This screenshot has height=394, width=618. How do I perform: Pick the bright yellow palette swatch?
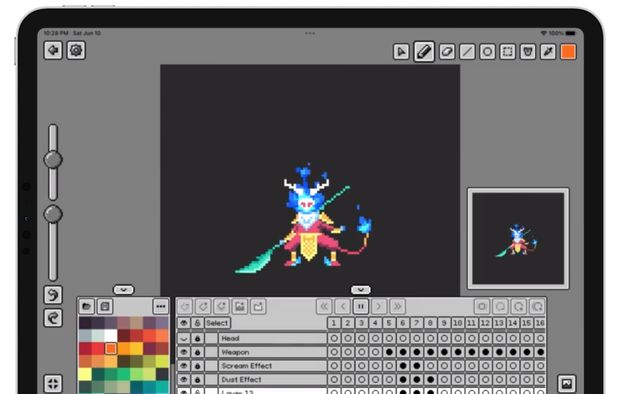tap(85, 374)
